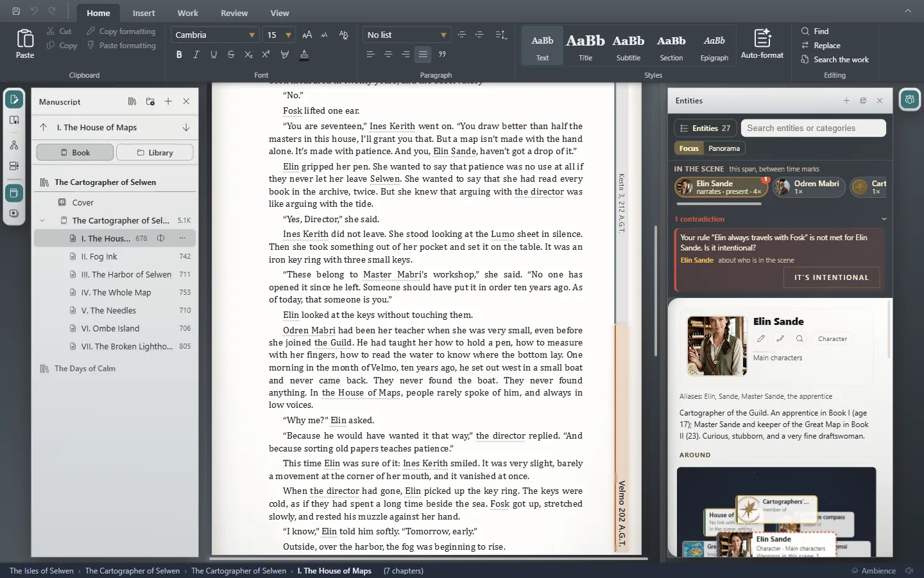Open the line spacing options icon
This screenshot has height=578, width=924.
tap(501, 35)
